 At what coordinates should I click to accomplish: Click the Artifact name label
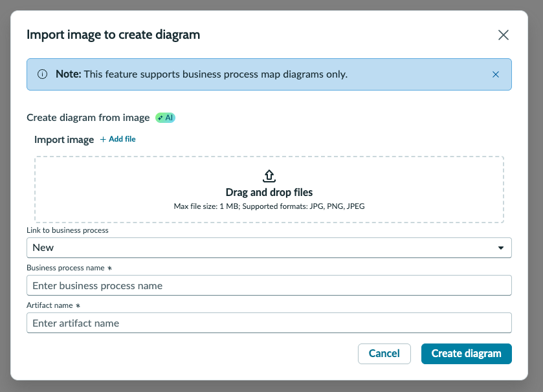[50, 305]
